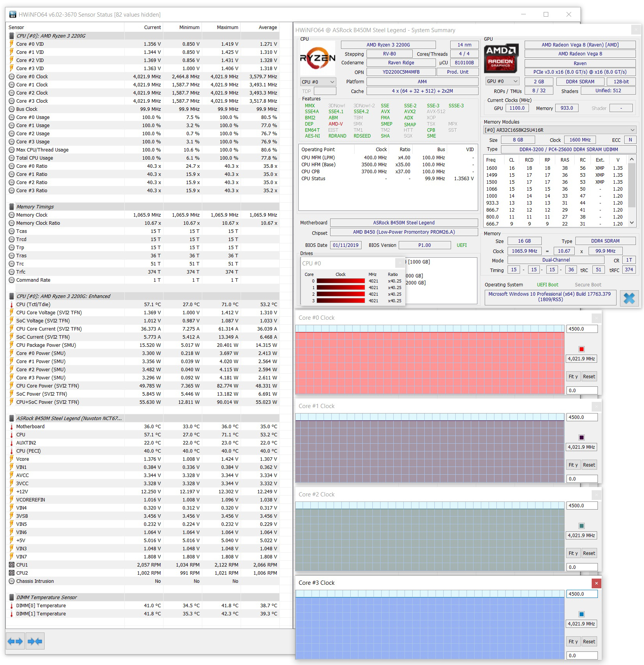This screenshot has width=644, height=665.
Task: Click Fit y in Core #0 Clock graph
Action: tap(573, 376)
